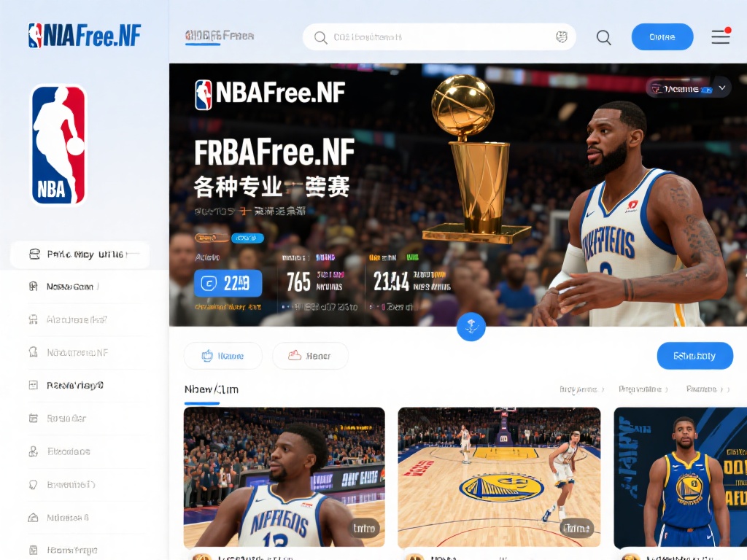The height and width of the screenshot is (560, 747).
Task: Click the blue square icon beside 2249 stat
Action: pyautogui.click(x=207, y=283)
